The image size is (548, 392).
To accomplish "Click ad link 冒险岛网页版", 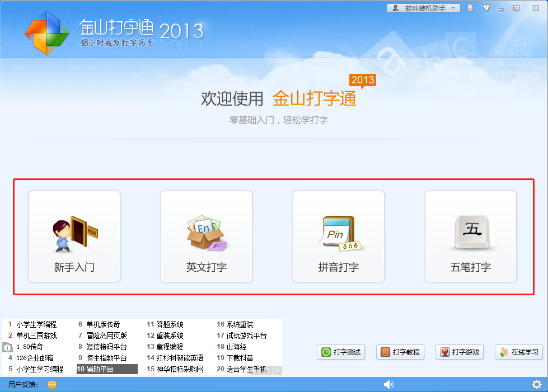I will point(106,336).
